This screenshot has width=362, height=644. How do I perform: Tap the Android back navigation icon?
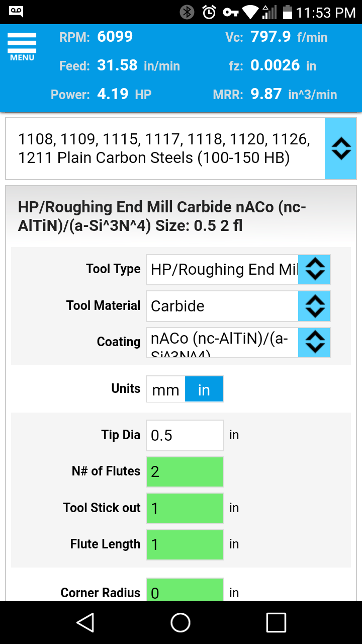[x=85, y=622]
